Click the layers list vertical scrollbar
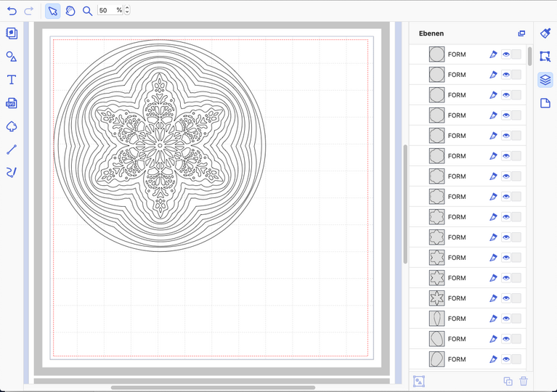Viewport: 557px width, 392px height. (529, 57)
